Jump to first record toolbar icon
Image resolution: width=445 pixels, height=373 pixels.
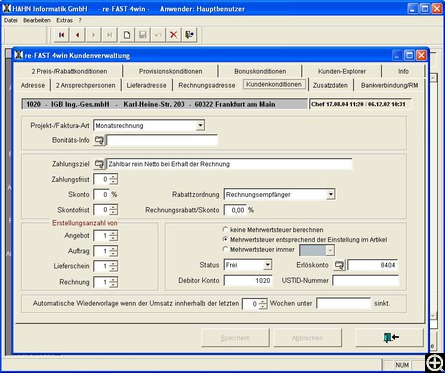62,35
